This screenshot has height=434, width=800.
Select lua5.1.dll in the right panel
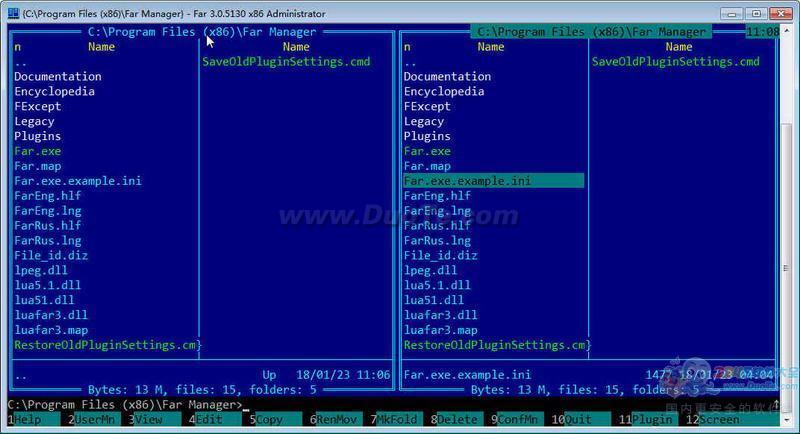point(437,285)
